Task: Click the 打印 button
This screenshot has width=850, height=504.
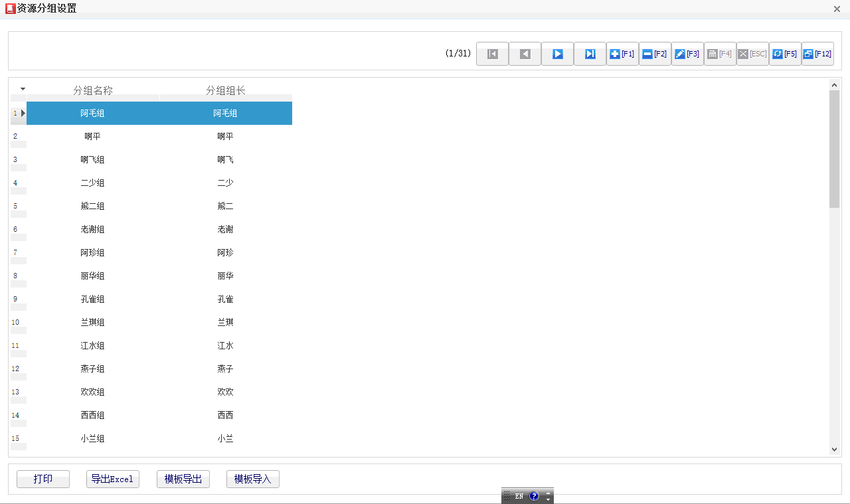Action: 43,479
